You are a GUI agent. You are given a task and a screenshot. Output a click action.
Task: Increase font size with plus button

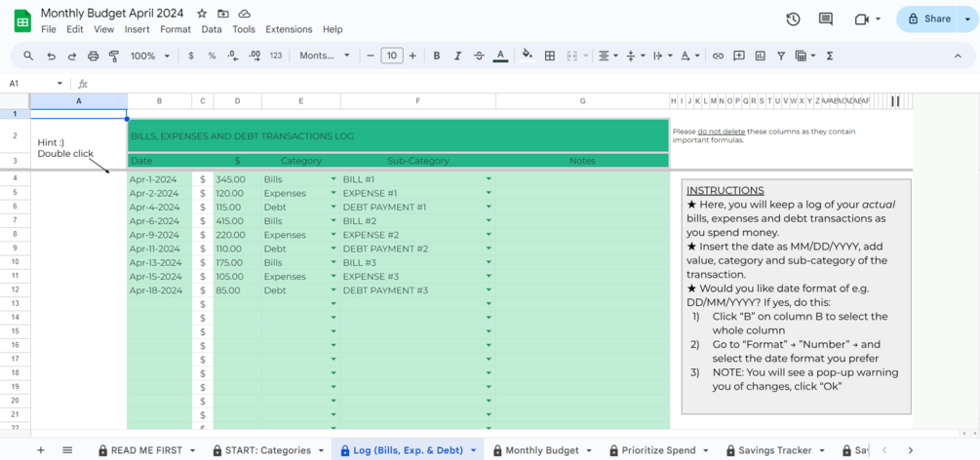pyautogui.click(x=412, y=56)
